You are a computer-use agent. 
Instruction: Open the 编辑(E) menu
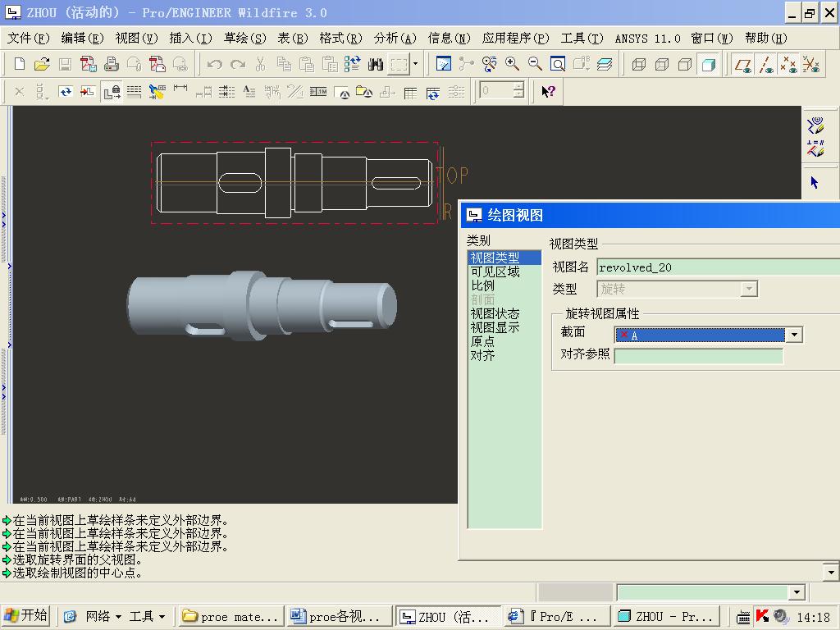coord(82,38)
